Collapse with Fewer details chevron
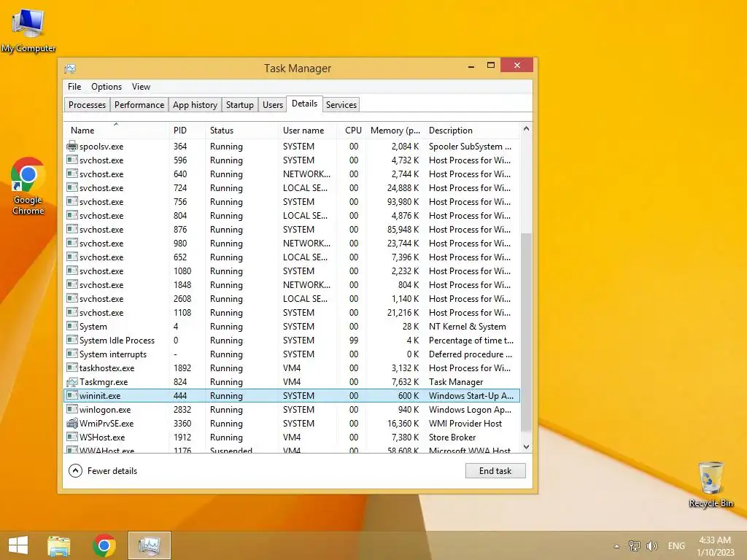Screen dimensions: 747x560 pyautogui.click(x=75, y=471)
